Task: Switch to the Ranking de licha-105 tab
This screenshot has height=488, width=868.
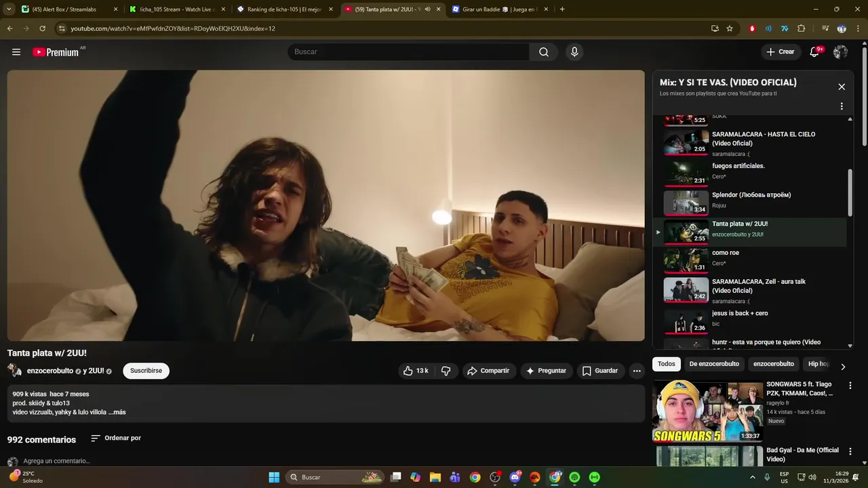Action: pyautogui.click(x=285, y=9)
